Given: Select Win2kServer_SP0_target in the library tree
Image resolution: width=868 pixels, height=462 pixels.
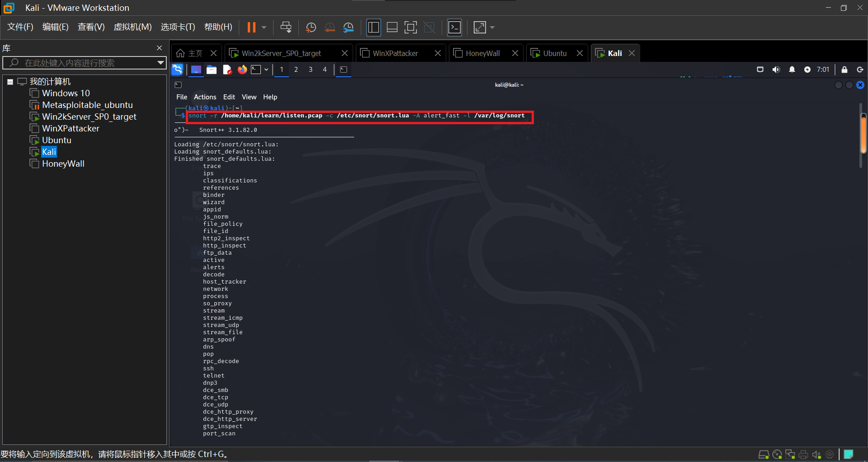Looking at the screenshot, I should [89, 117].
